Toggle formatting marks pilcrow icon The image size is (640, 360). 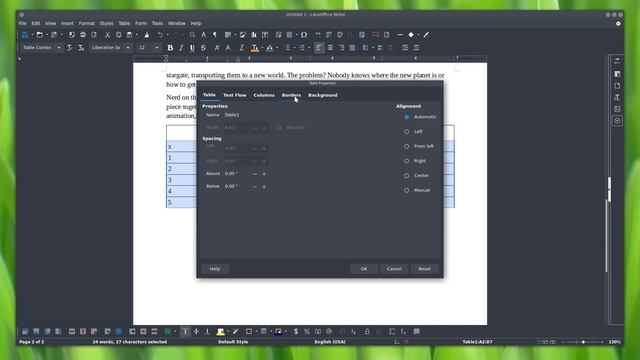[215, 35]
